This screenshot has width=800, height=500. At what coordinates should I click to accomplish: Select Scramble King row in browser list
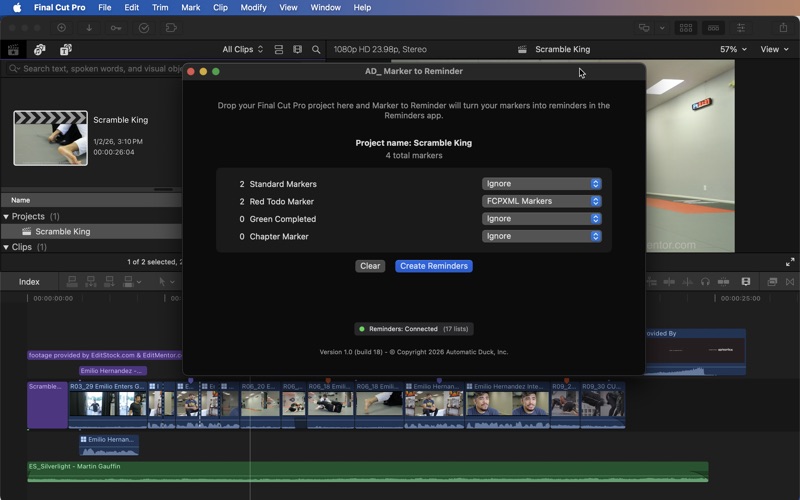91,232
